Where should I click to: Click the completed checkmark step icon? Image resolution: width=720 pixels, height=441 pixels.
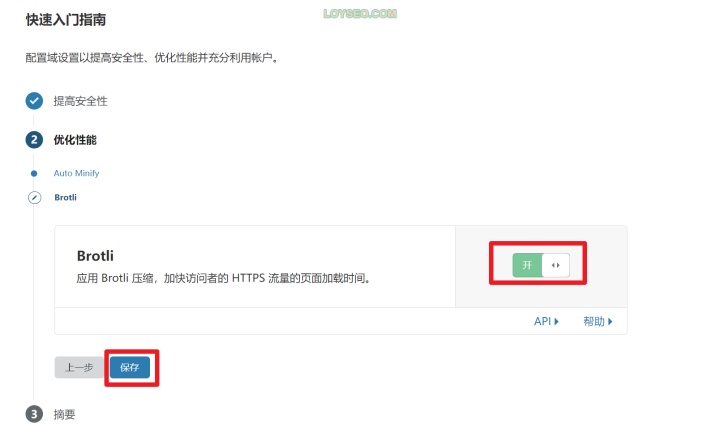coord(34,101)
